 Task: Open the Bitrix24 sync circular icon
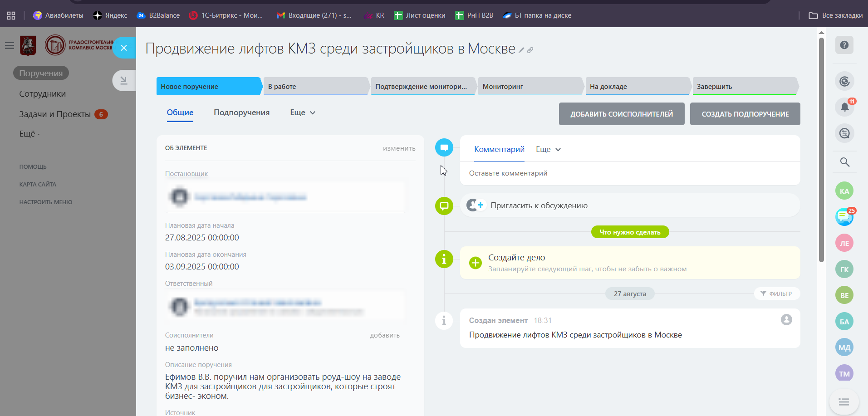click(844, 81)
